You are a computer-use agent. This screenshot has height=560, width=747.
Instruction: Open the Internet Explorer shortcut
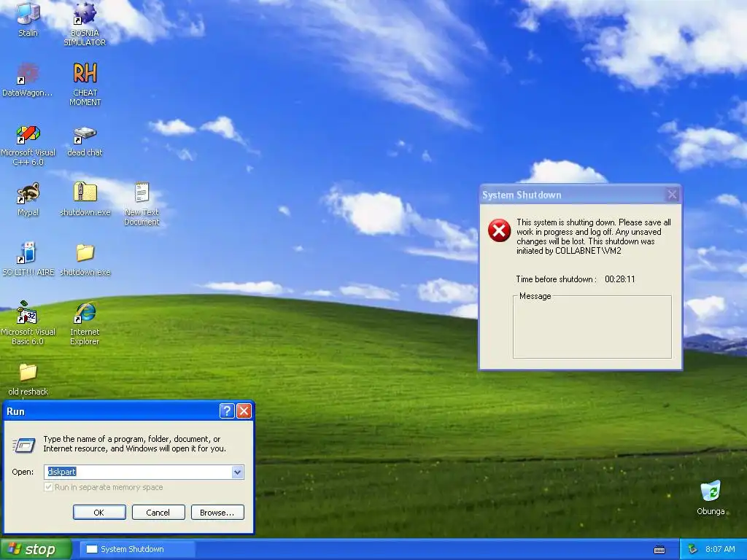pyautogui.click(x=85, y=323)
